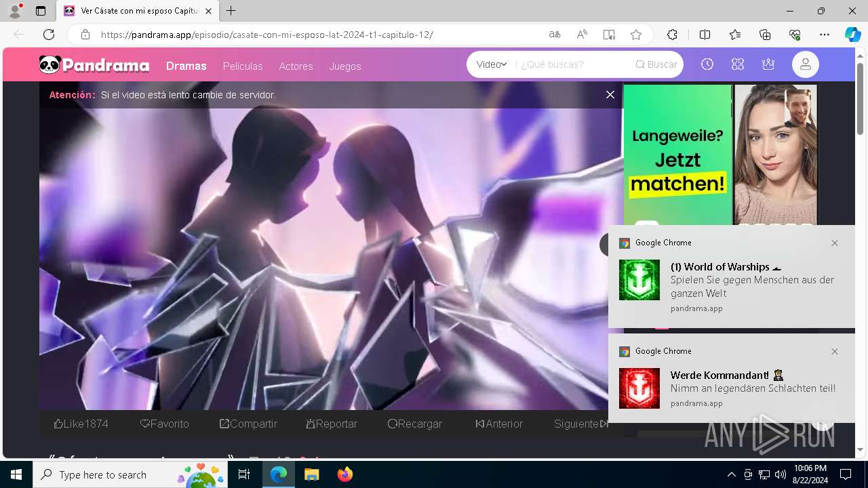Open the Werde Kommandant notification

coord(732,378)
